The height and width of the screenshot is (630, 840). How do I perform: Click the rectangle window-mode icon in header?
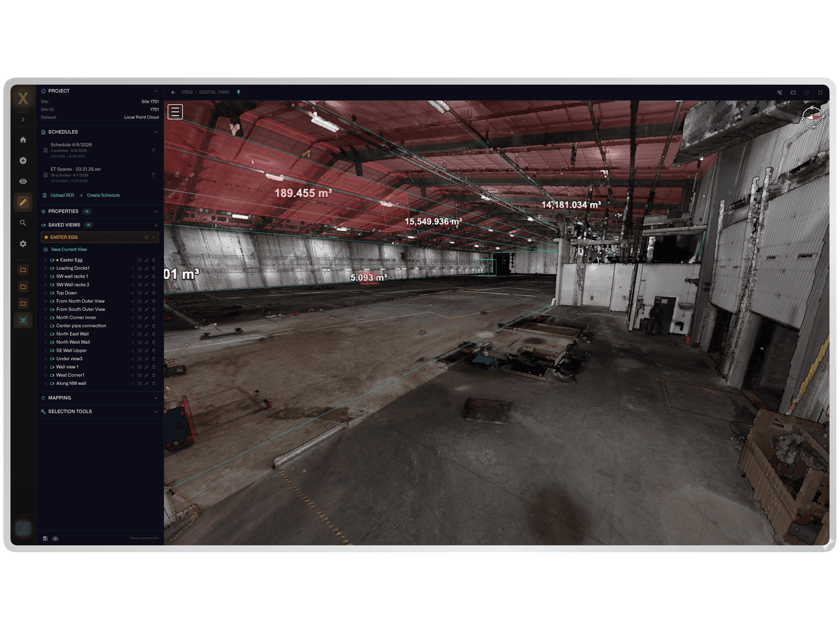pyautogui.click(x=793, y=92)
